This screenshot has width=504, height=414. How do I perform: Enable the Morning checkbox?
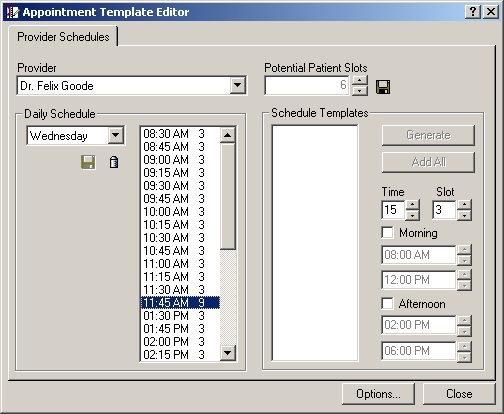(x=387, y=232)
